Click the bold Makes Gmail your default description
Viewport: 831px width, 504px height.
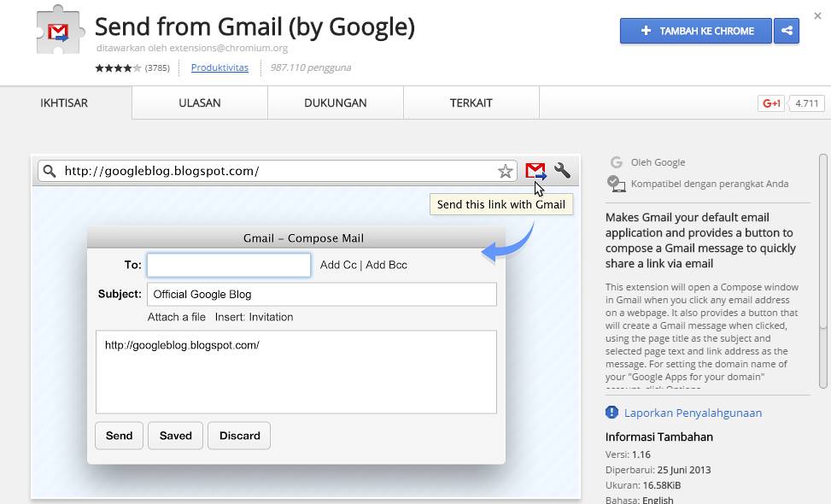tap(700, 240)
